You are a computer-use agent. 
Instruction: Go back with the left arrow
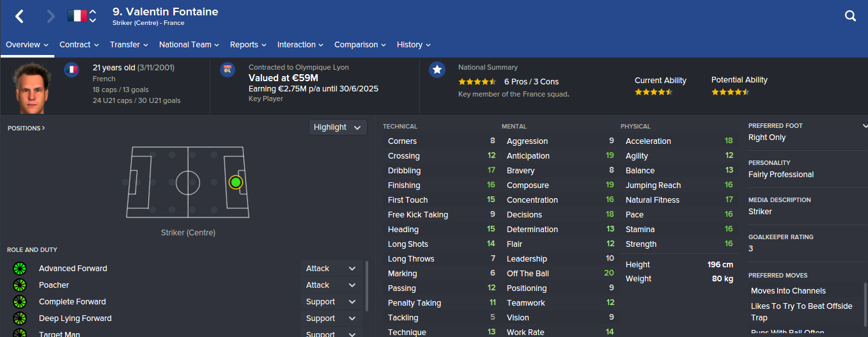point(19,17)
